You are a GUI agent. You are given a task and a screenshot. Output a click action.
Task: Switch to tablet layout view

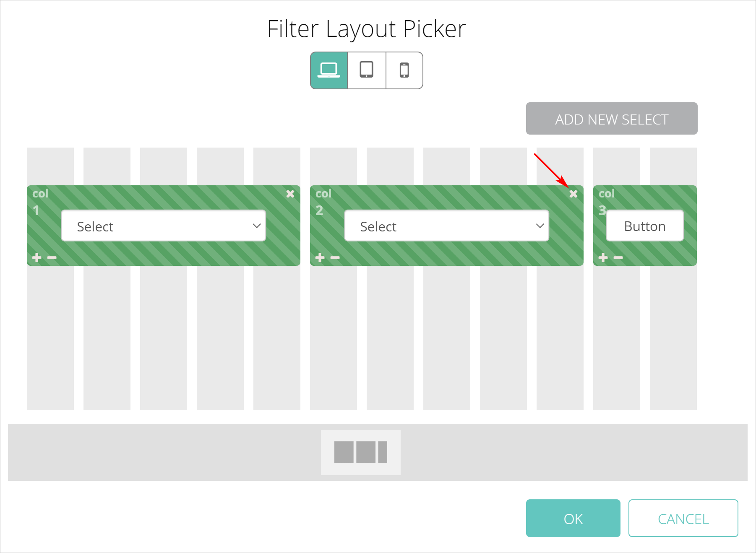click(x=366, y=70)
